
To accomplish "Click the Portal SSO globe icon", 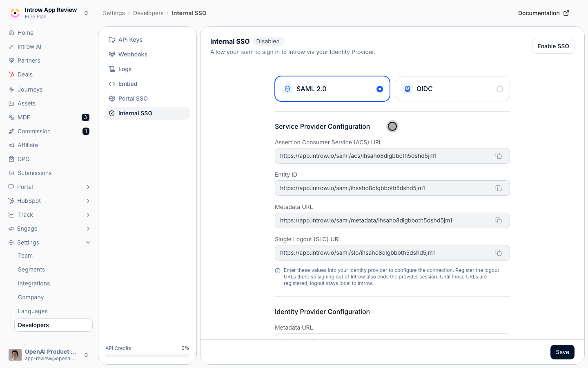I will [x=112, y=99].
